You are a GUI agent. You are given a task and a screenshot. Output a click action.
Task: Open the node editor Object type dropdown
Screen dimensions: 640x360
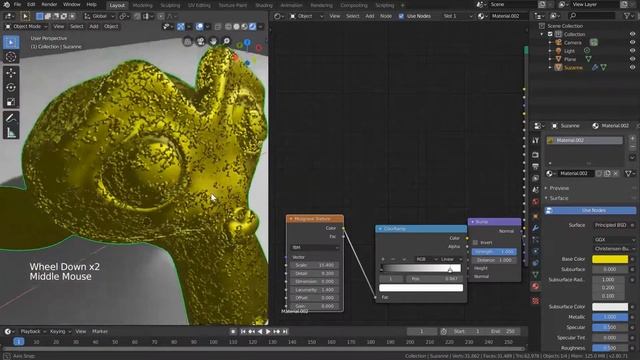[x=307, y=16]
